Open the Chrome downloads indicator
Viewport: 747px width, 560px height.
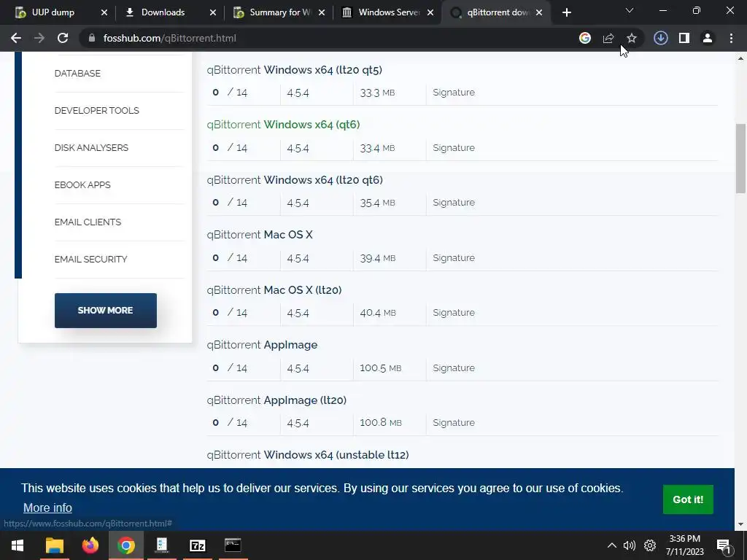[x=661, y=38]
